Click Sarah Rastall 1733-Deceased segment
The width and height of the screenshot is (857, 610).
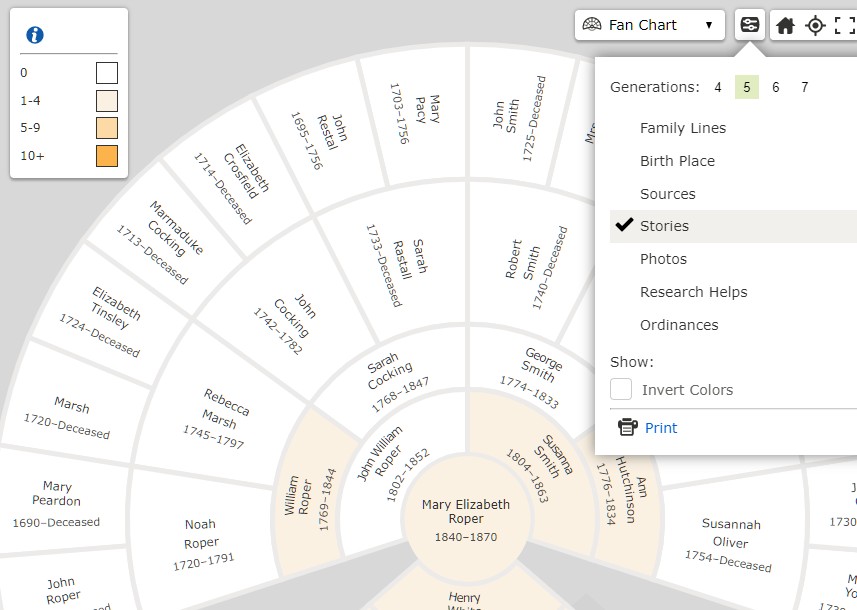click(396, 265)
